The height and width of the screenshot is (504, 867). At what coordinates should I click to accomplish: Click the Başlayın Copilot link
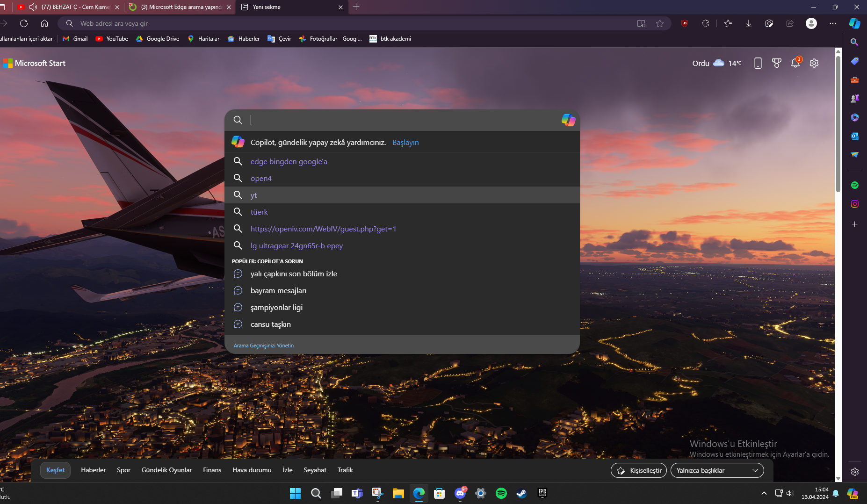click(405, 143)
